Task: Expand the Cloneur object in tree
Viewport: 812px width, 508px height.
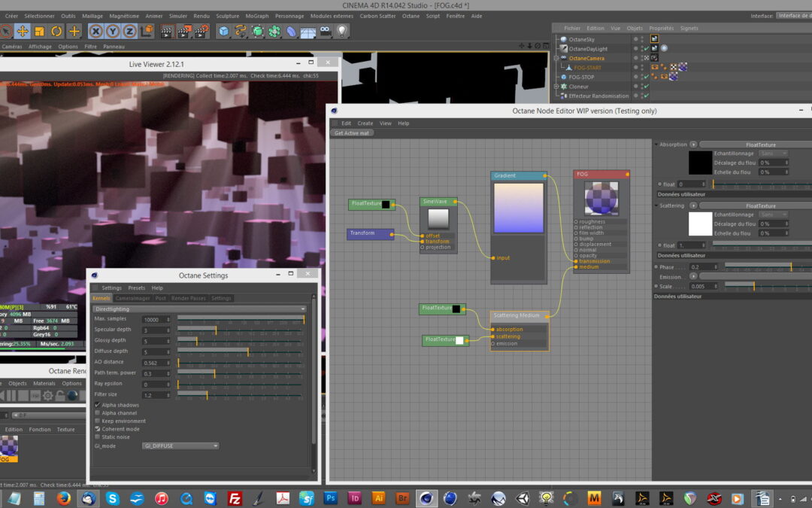Action: click(x=556, y=87)
